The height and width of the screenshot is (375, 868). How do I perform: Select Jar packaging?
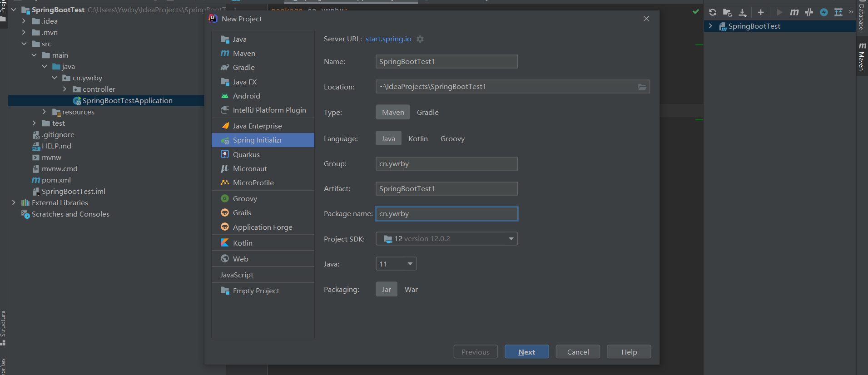click(387, 289)
